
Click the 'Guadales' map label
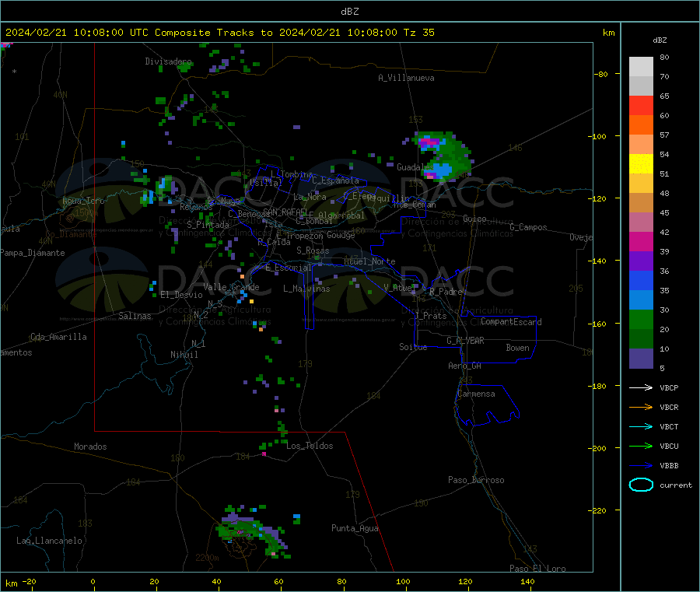[x=415, y=167]
